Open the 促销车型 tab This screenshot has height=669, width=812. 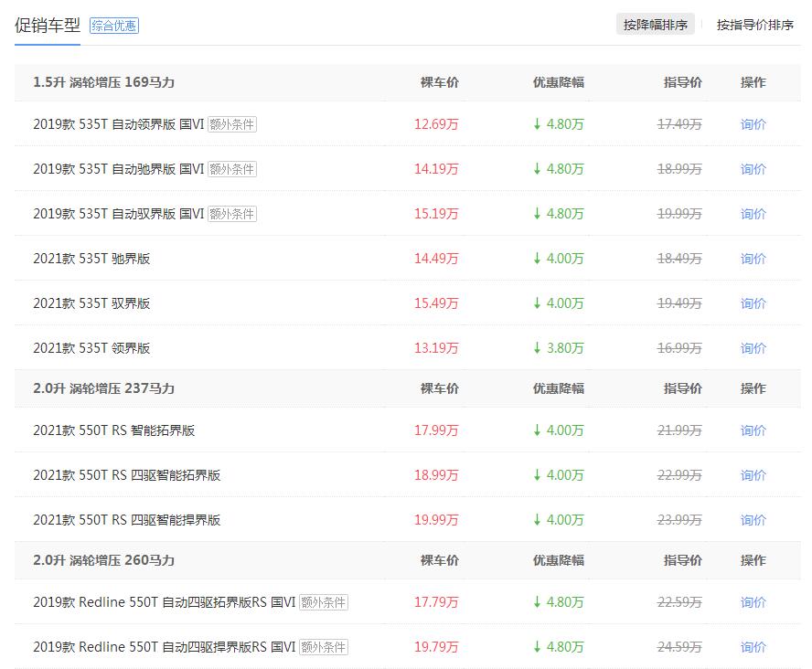point(48,26)
